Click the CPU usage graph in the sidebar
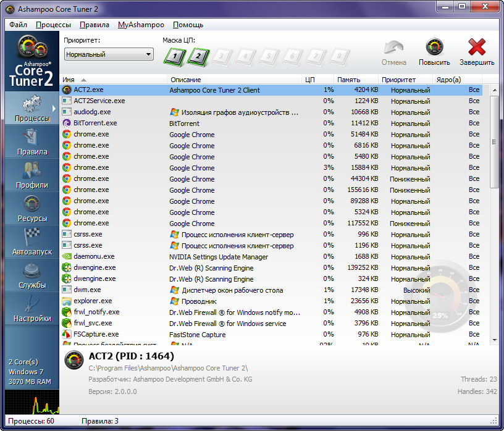The height and width of the screenshot is (431, 504). click(x=32, y=402)
